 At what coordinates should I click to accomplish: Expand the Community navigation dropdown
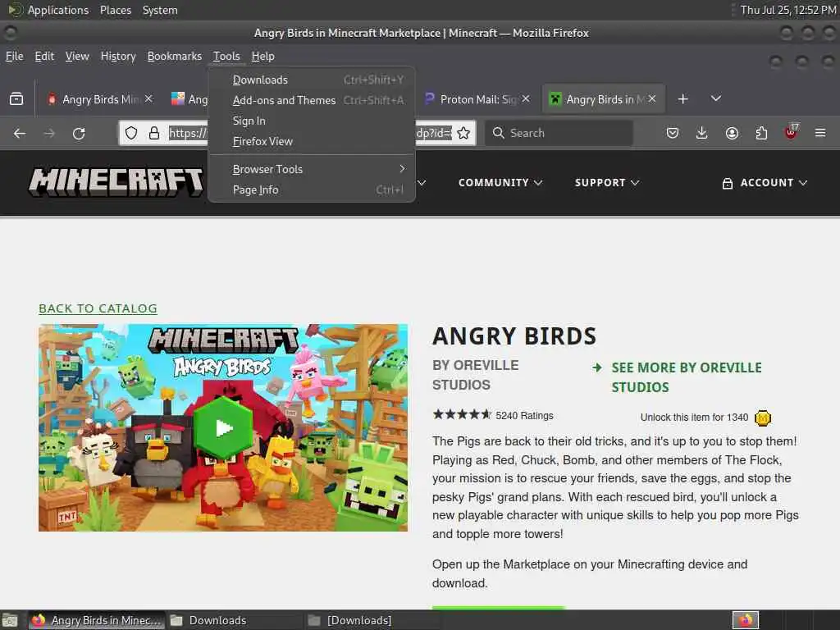click(x=500, y=183)
